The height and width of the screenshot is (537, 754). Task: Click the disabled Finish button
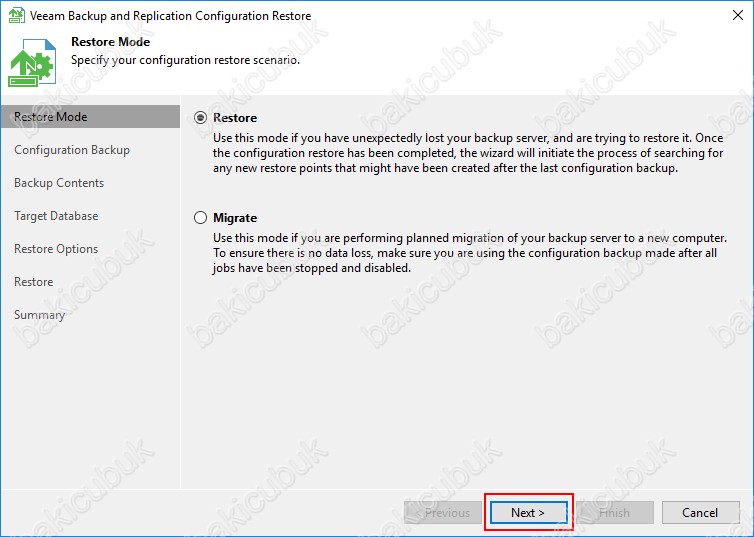(x=615, y=512)
